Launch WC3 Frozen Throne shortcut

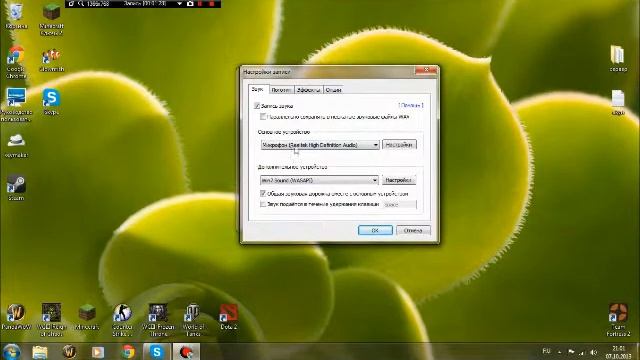tap(158, 320)
